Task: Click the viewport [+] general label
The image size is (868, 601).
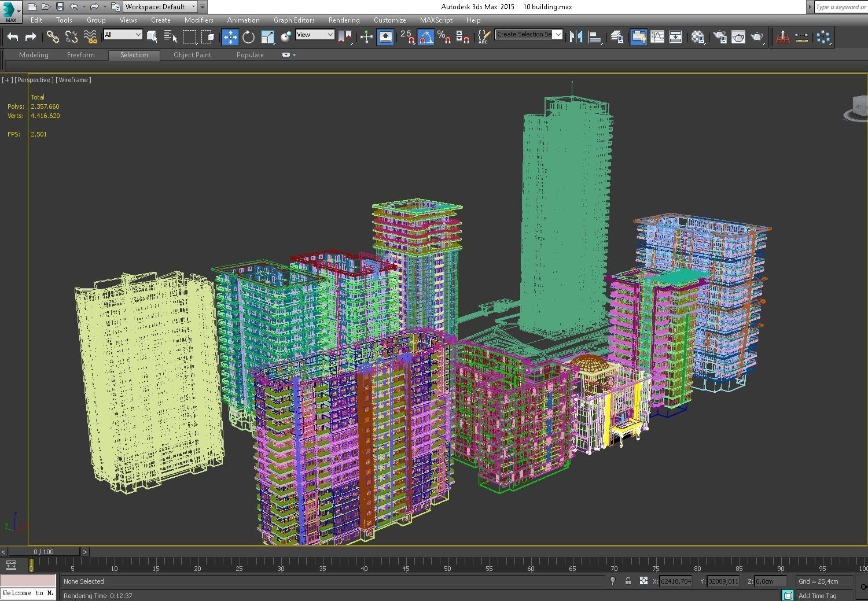Action: (7, 80)
